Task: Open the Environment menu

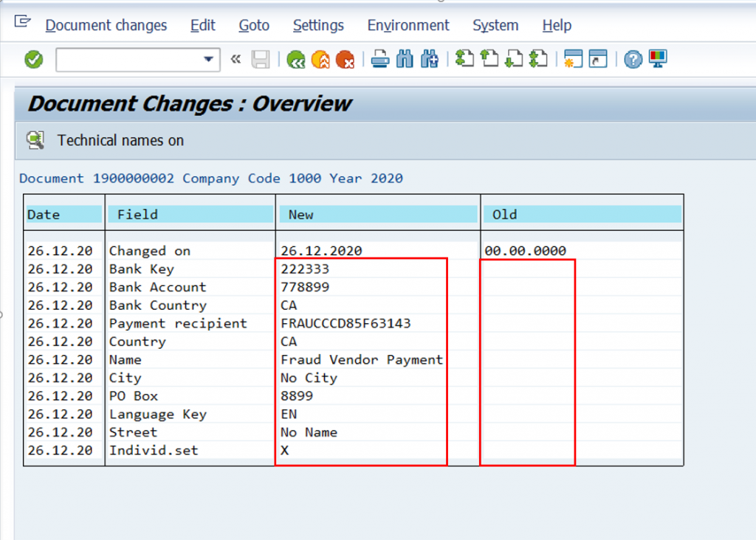Action: (x=408, y=25)
